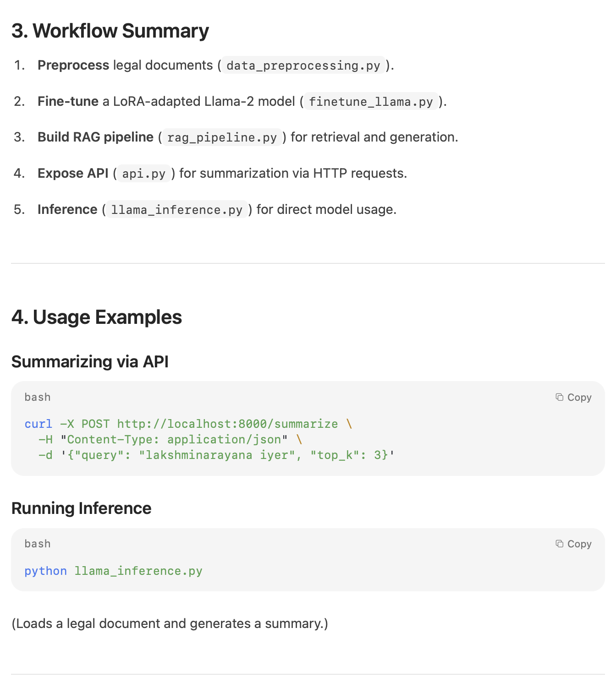
Task: Click the Summarizing via API subheading
Action: coord(90,362)
